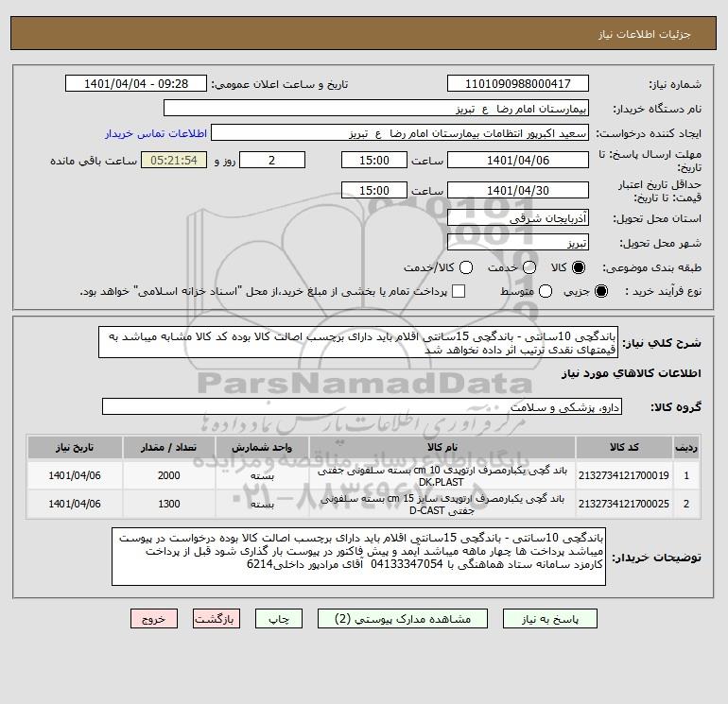Click the بسته unit cell in row 1
728x704 pixels.
pyautogui.click(x=262, y=475)
